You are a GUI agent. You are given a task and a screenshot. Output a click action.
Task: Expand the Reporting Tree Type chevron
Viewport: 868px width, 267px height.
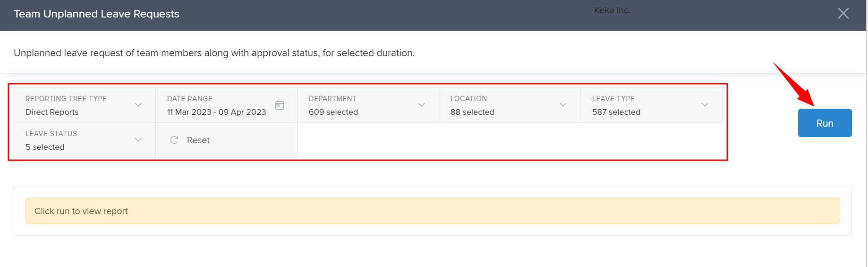pos(138,105)
